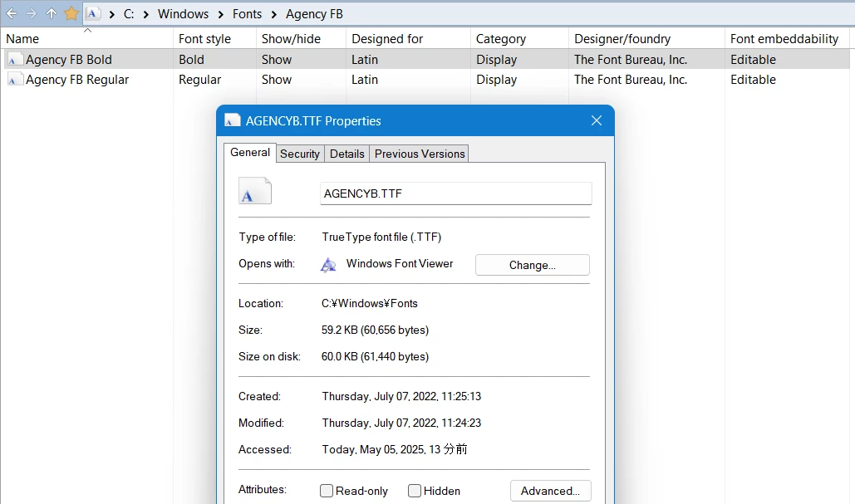Switch to the General tab

coord(250,153)
